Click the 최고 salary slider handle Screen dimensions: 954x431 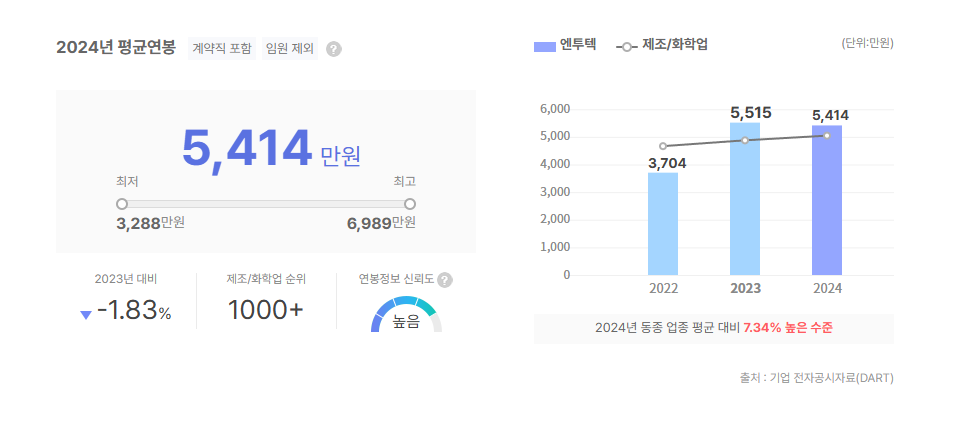(409, 204)
